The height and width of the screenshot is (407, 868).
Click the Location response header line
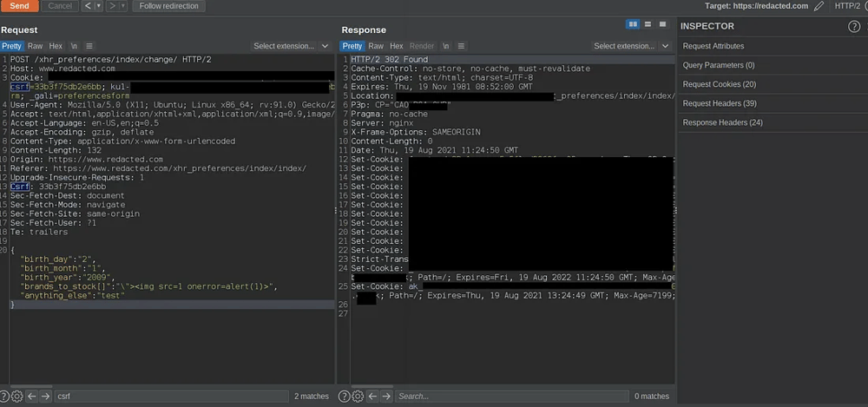coord(513,95)
